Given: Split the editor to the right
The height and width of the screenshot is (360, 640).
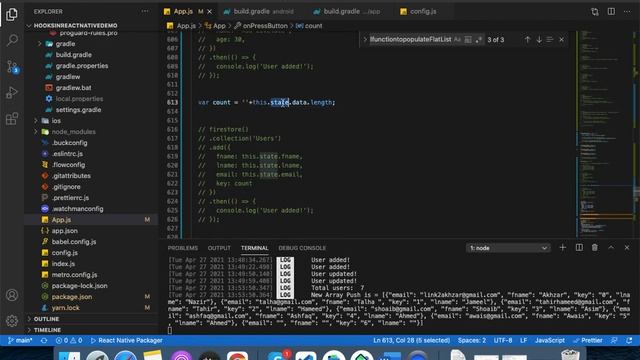Looking at the screenshot, I should tap(611, 11).
